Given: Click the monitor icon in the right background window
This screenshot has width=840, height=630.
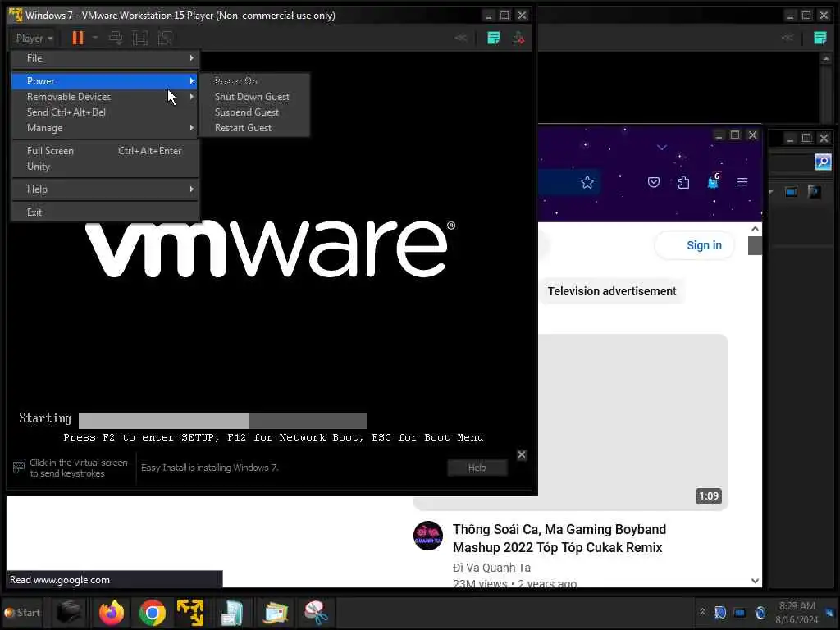Looking at the screenshot, I should click(792, 192).
